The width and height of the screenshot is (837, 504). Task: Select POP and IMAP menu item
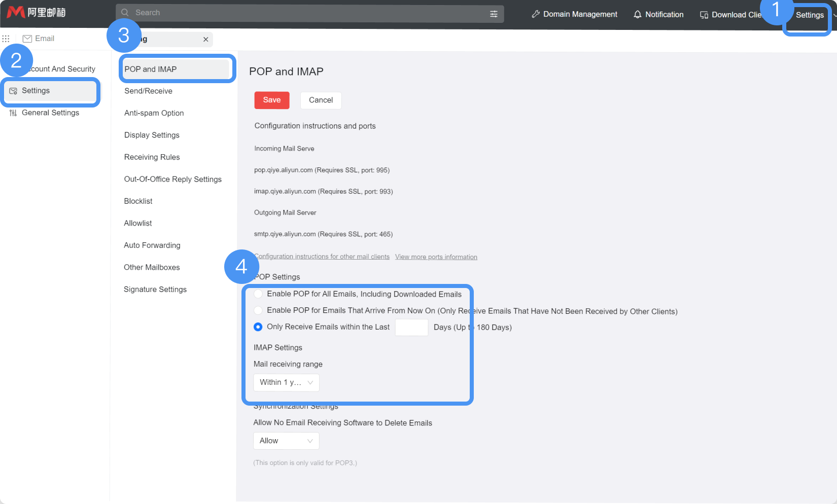[x=176, y=69]
